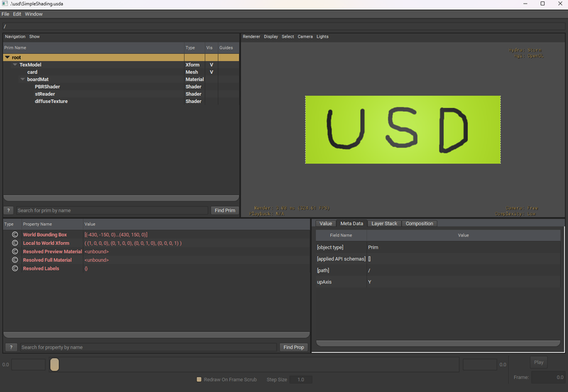Open the property search help question-mark button
Image resolution: width=568 pixels, height=392 pixels.
tap(11, 347)
